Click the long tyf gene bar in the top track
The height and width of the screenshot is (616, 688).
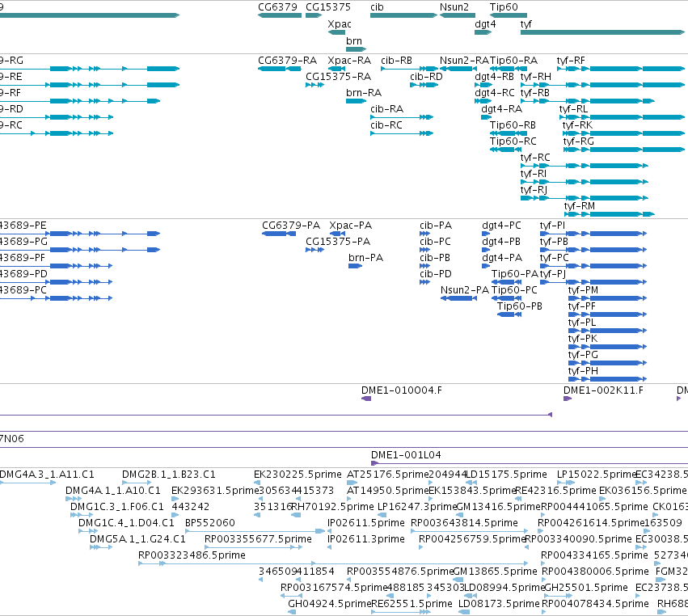(602, 32)
